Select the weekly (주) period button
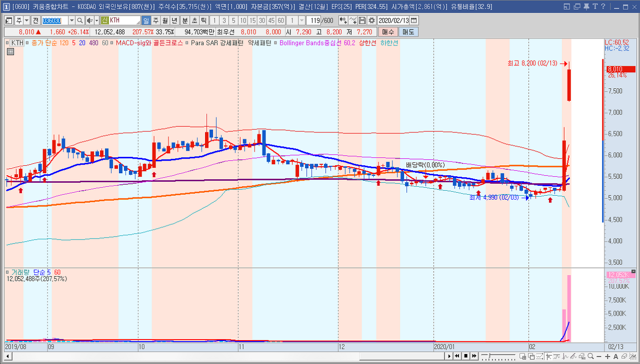 pos(155,20)
